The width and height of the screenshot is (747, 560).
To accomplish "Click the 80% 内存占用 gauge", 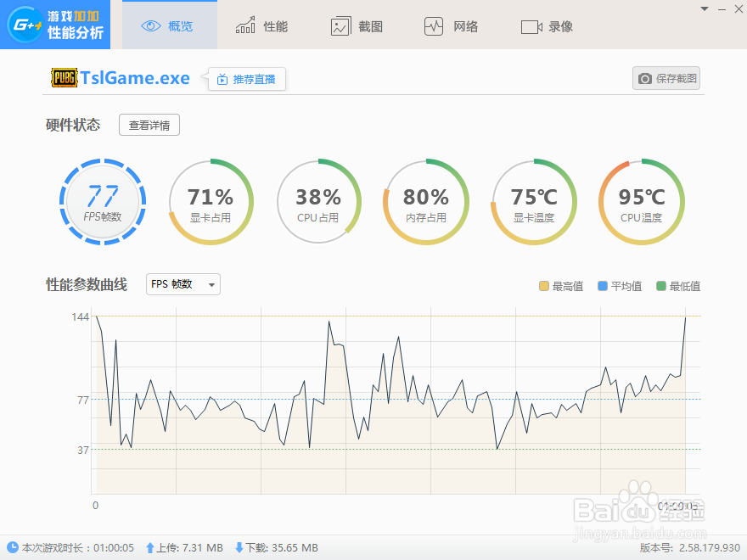I will tap(426, 201).
